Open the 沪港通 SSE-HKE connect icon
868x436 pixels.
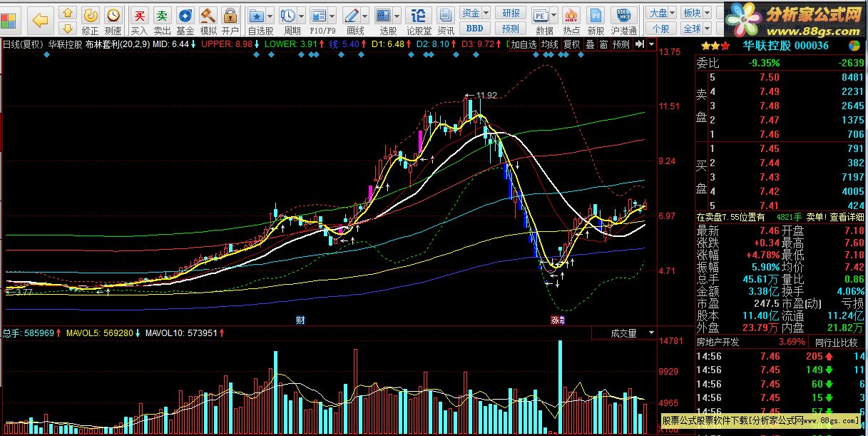point(623,21)
